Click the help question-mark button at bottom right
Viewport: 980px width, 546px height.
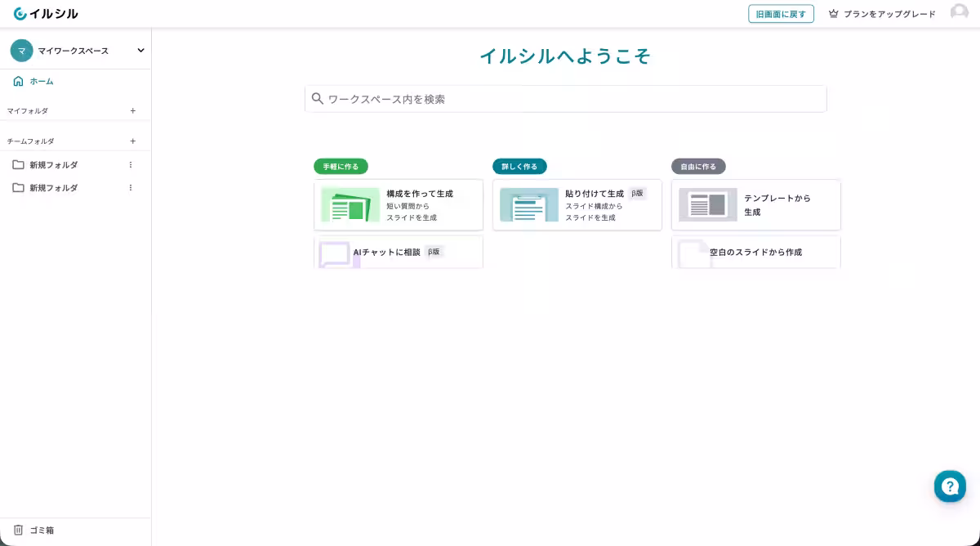tap(950, 486)
